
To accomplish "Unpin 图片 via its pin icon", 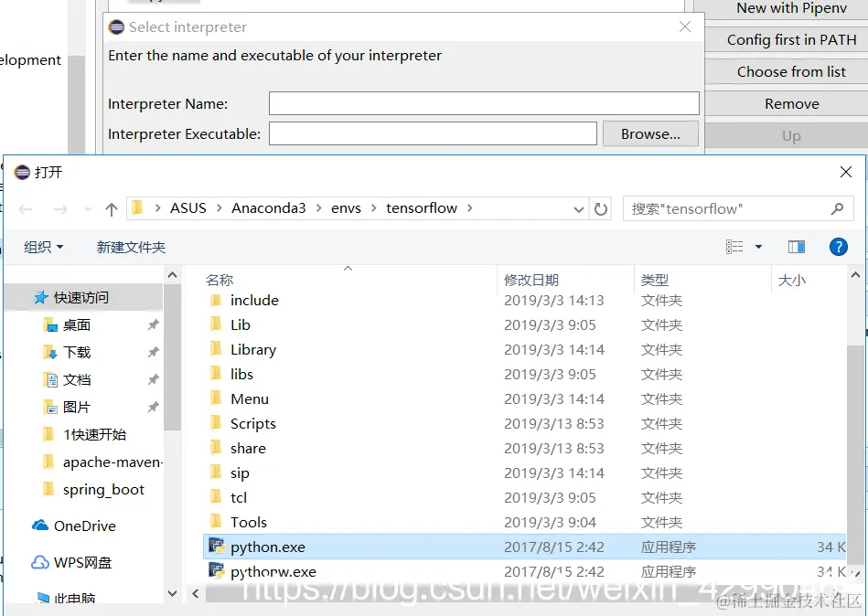I will 154,407.
